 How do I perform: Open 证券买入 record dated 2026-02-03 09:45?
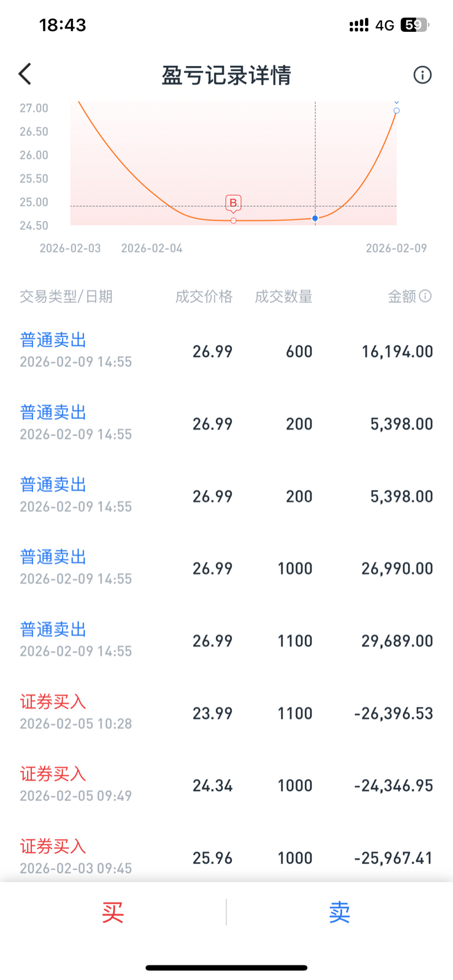(x=226, y=857)
